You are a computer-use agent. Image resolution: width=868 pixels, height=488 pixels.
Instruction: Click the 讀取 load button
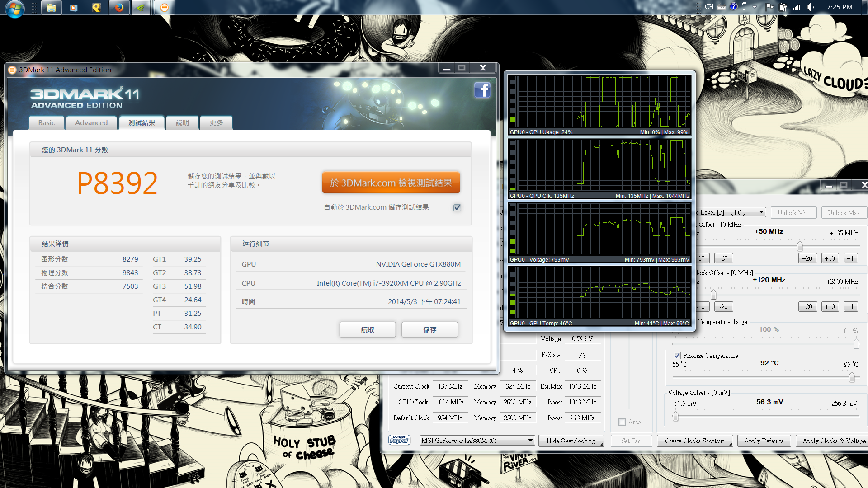click(x=368, y=329)
